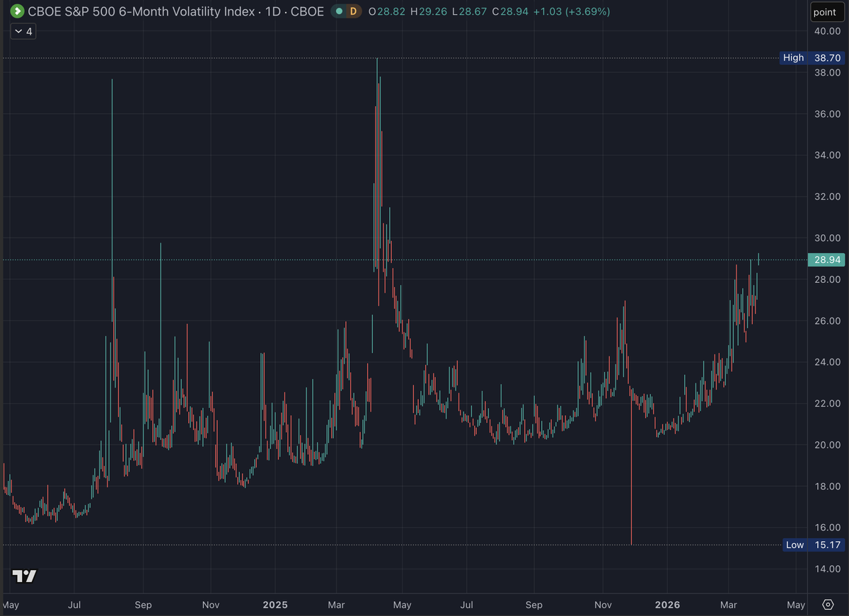Click the 22.00 price axis label
849x616 pixels.
[827, 403]
